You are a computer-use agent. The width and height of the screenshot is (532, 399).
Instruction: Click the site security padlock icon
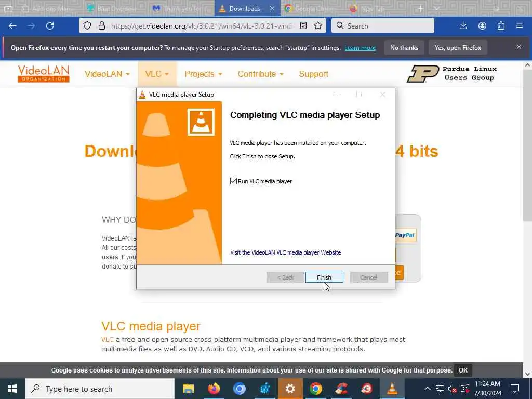point(102,26)
